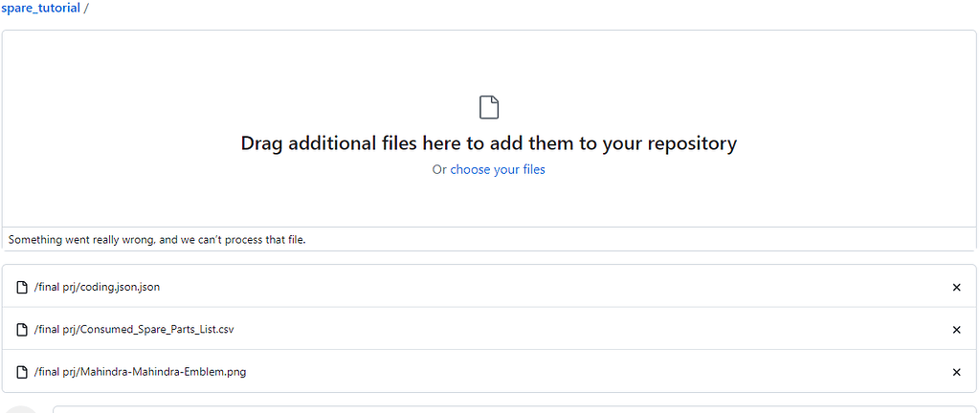Click the 'Drag additional files here' heading
The height and width of the screenshot is (413, 980).
pos(488,143)
